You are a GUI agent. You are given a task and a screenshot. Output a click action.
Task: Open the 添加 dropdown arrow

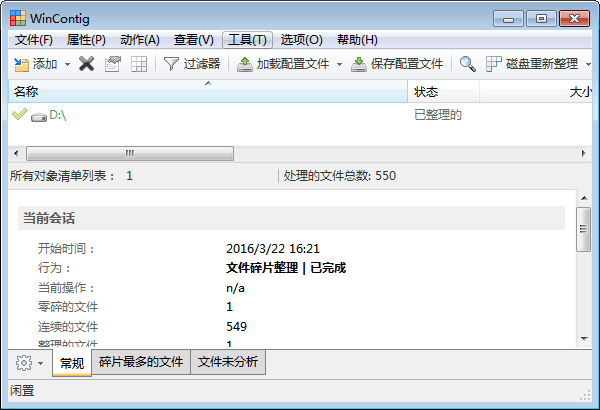(x=67, y=64)
